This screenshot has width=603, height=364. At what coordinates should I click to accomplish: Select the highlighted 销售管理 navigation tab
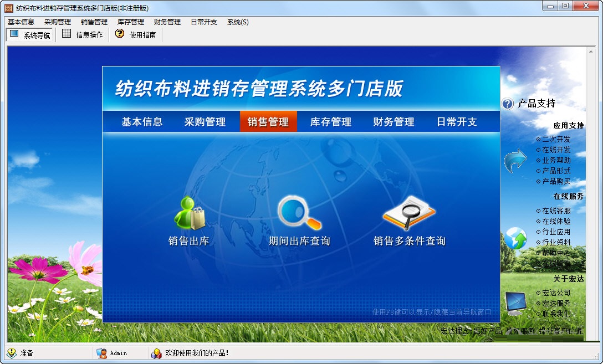(x=268, y=122)
